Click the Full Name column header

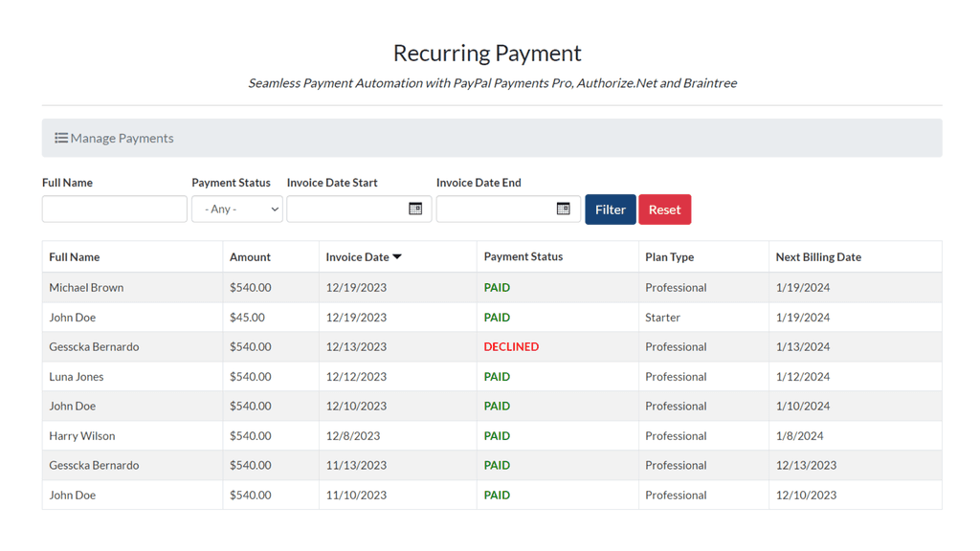(74, 256)
